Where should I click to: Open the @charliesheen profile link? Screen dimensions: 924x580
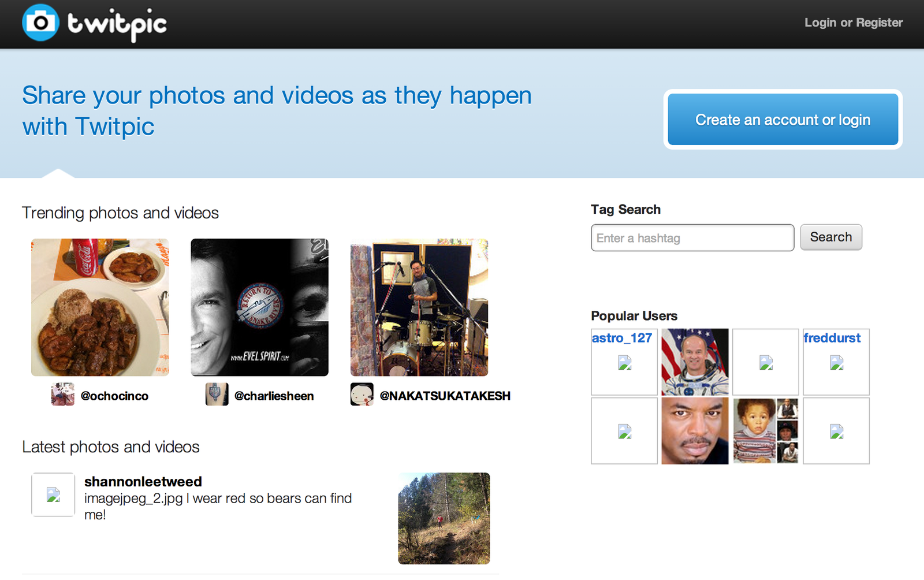(274, 396)
